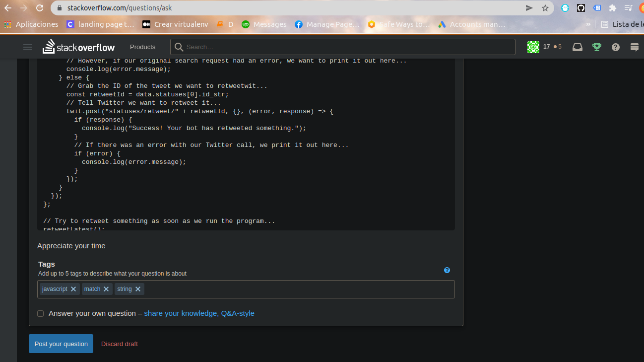The width and height of the screenshot is (644, 362).
Task: Click the '// Try to retweet something' comment
Action: (x=159, y=221)
